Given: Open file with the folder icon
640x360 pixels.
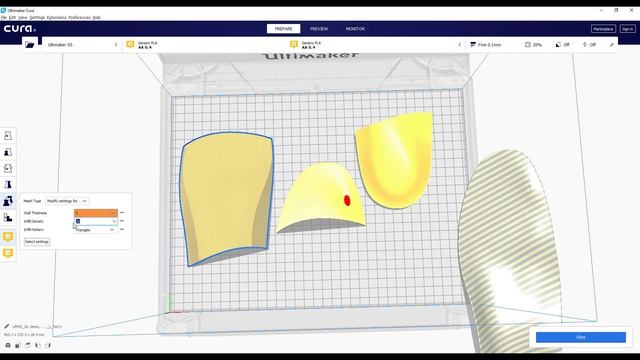Looking at the screenshot, I should (29, 44).
